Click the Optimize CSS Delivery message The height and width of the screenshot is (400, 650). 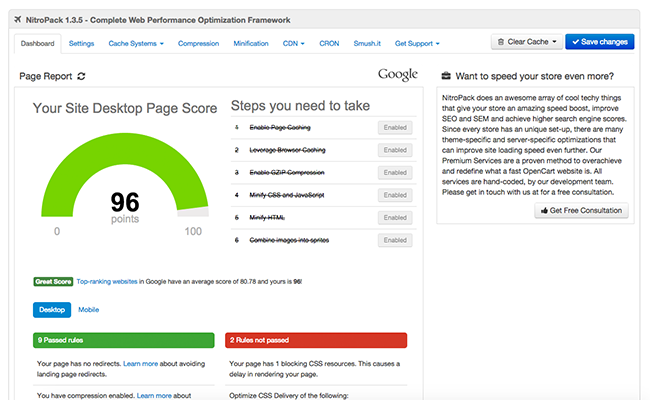pos(289,395)
